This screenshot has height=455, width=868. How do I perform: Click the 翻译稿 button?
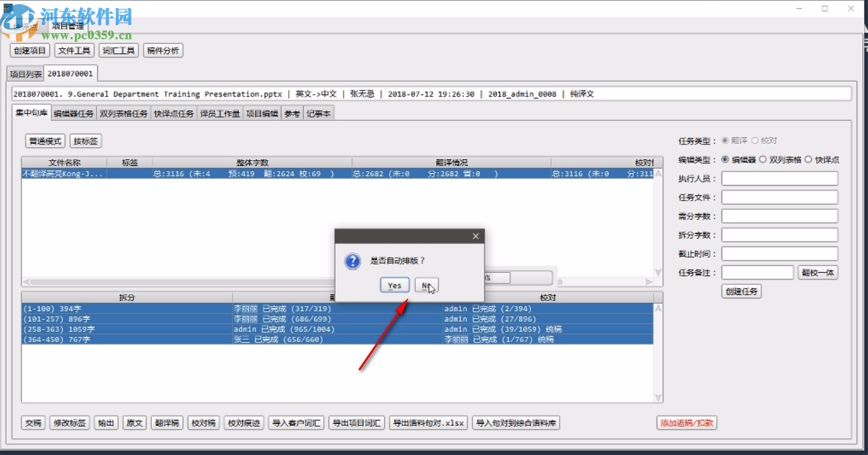[x=167, y=423]
